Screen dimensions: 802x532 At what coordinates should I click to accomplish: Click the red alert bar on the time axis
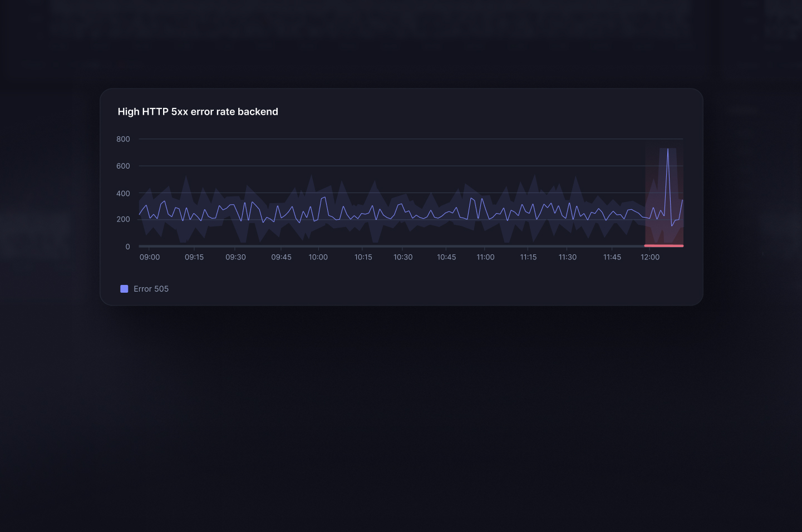(x=663, y=245)
